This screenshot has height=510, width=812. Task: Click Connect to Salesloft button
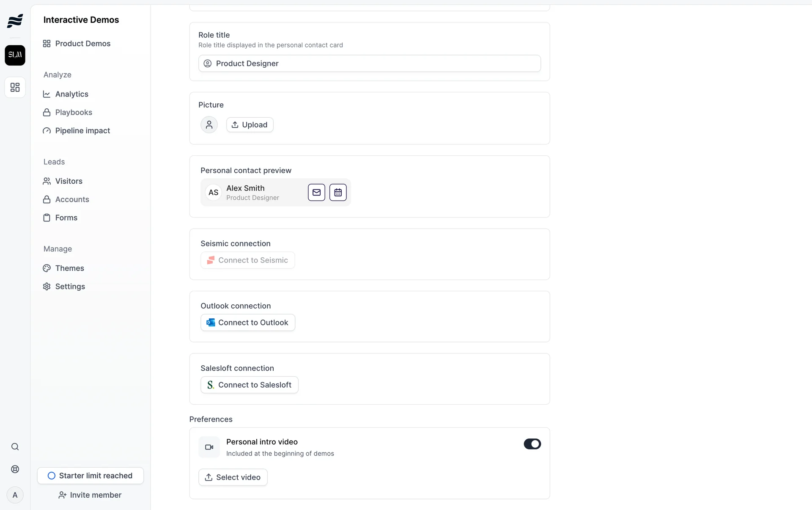(x=249, y=385)
